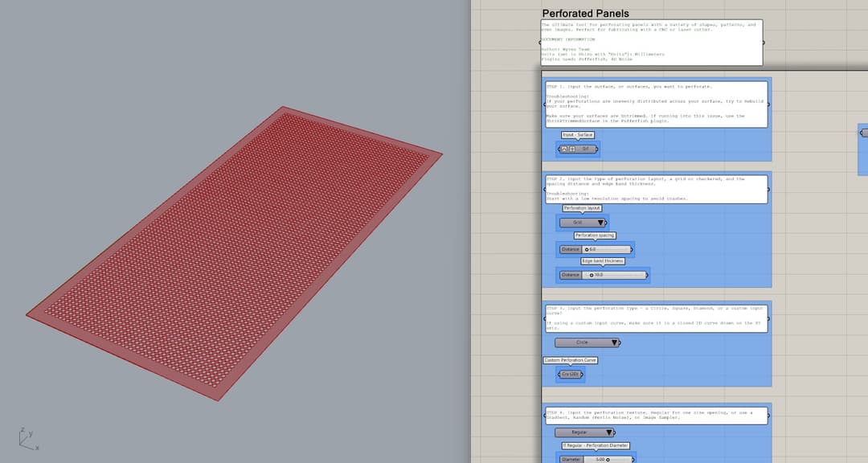Click the first small icon on the Srf component

[x=564, y=149]
